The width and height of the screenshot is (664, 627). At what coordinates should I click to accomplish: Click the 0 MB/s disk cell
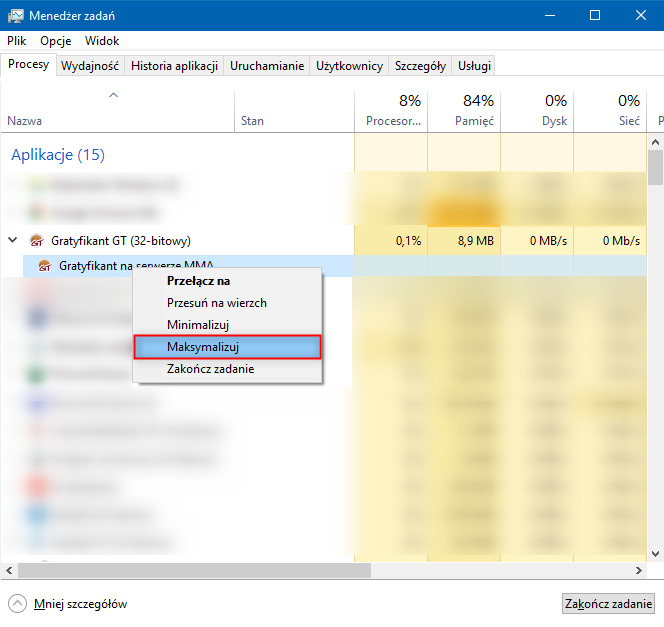tap(537, 241)
